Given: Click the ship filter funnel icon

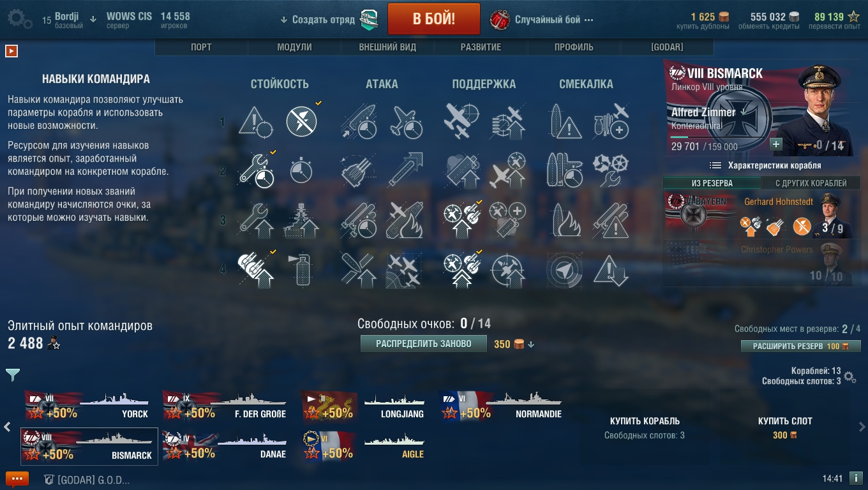Looking at the screenshot, I should [13, 375].
